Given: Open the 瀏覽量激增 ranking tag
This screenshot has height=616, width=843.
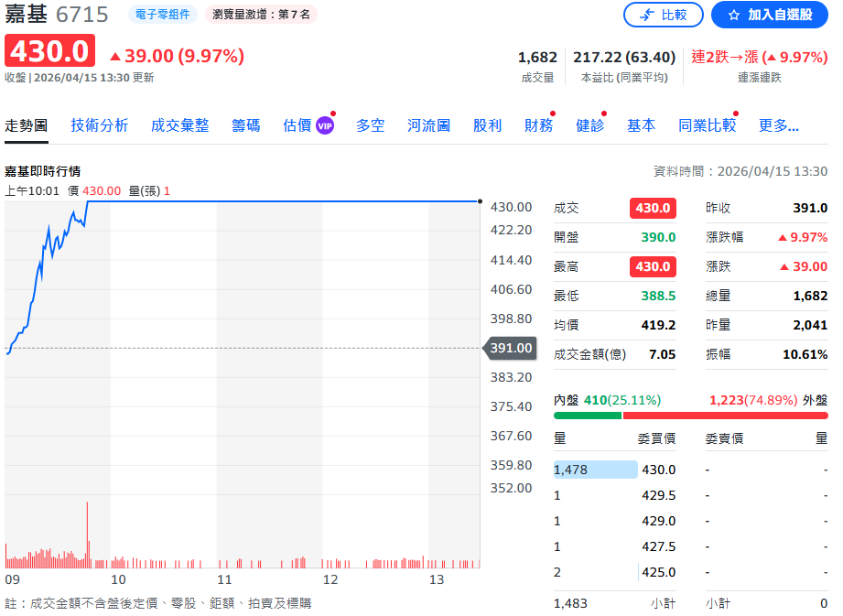Looking at the screenshot, I should point(260,14).
